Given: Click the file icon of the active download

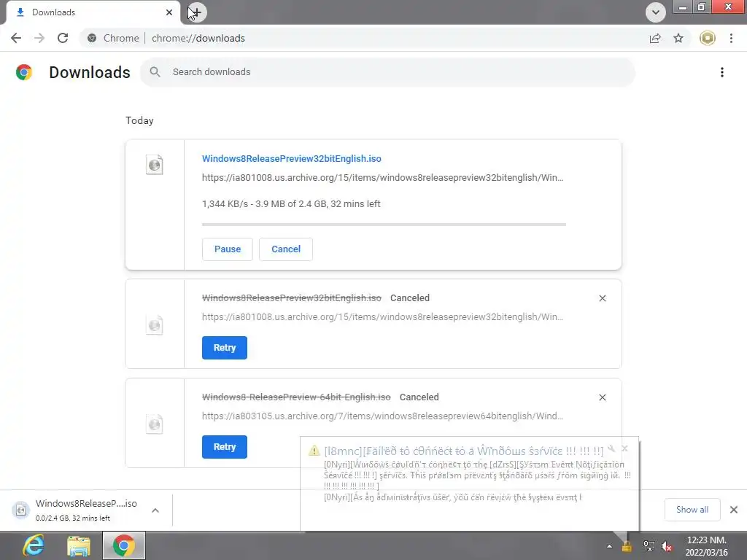Looking at the screenshot, I should [155, 165].
